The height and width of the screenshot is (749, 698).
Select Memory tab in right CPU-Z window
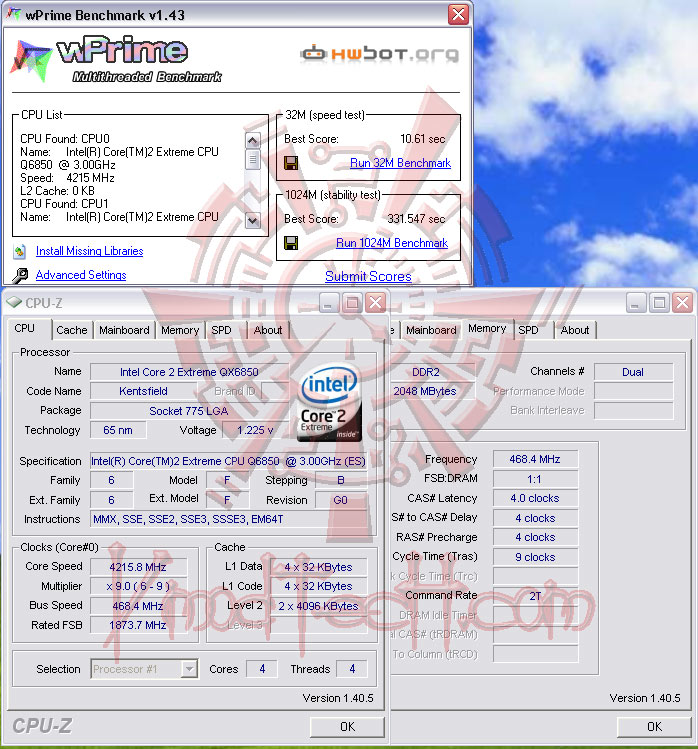[x=487, y=329]
